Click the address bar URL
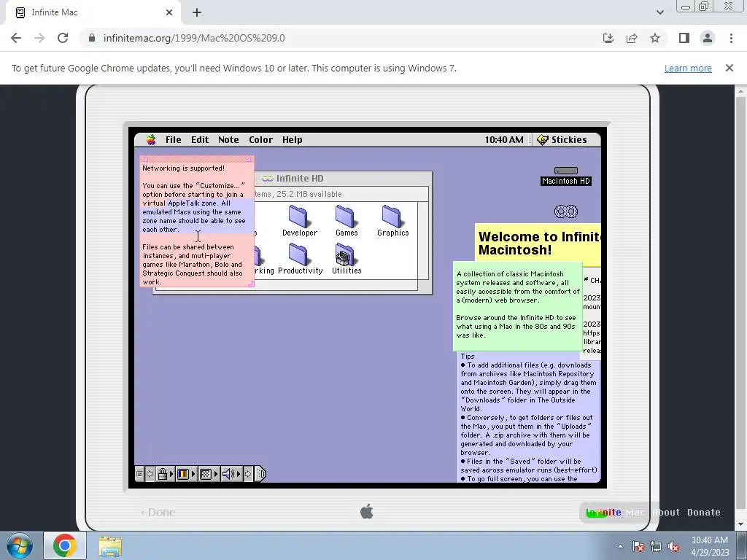The height and width of the screenshot is (560, 747). click(194, 38)
